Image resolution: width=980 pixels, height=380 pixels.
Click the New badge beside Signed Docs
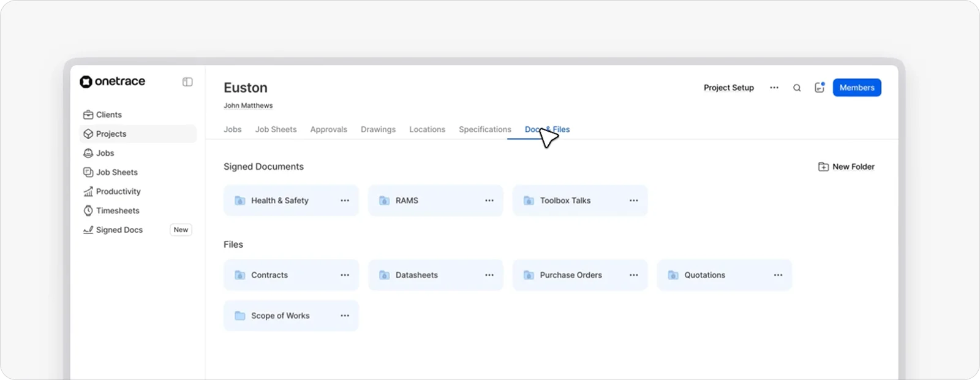[181, 230]
